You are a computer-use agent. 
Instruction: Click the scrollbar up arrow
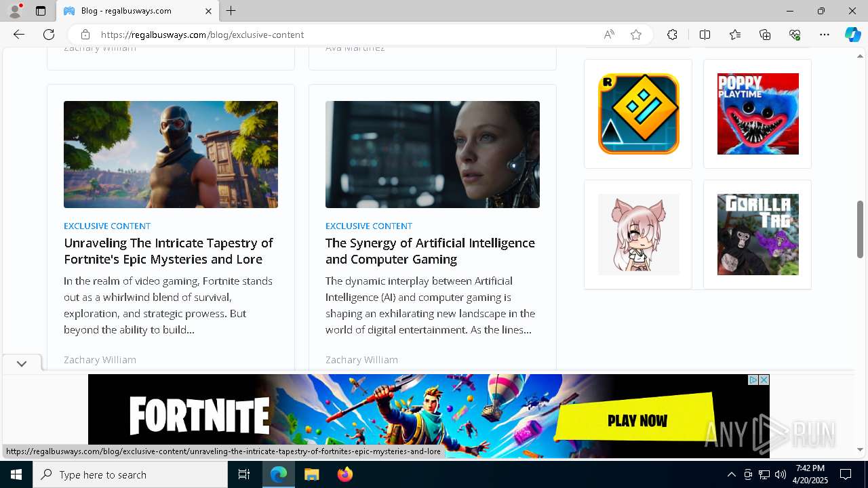tap(860, 56)
